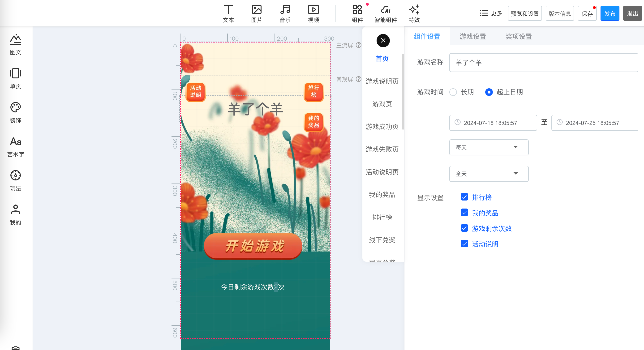Open the 组件 components tool
Image resolution: width=644 pixels, height=350 pixels.
[357, 14]
